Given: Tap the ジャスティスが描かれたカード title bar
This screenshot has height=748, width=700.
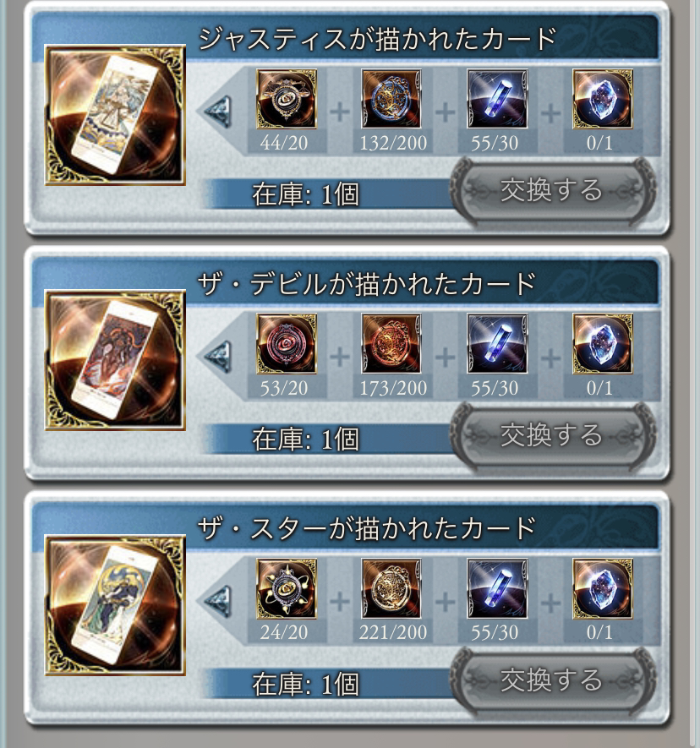Looking at the screenshot, I should click(377, 38).
